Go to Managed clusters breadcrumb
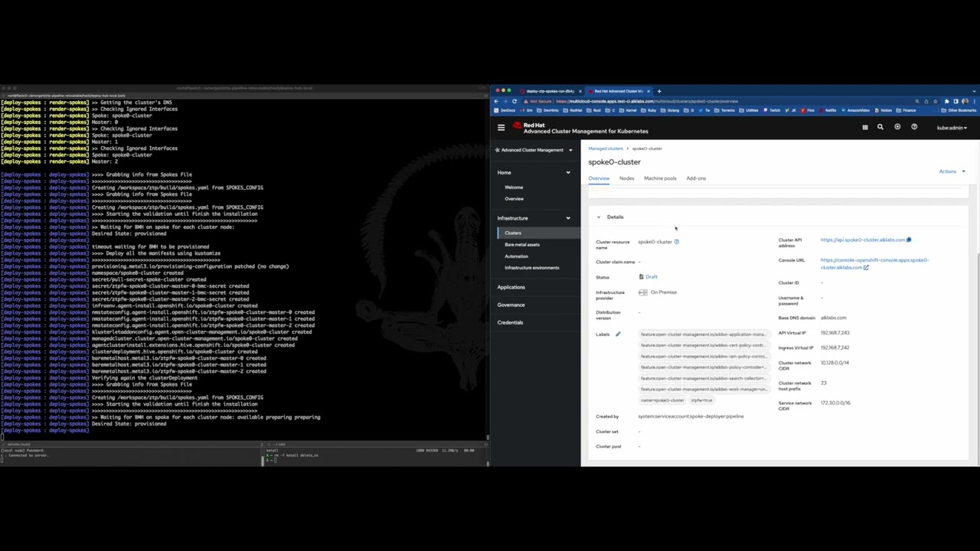This screenshot has width=980, height=551. click(x=605, y=148)
